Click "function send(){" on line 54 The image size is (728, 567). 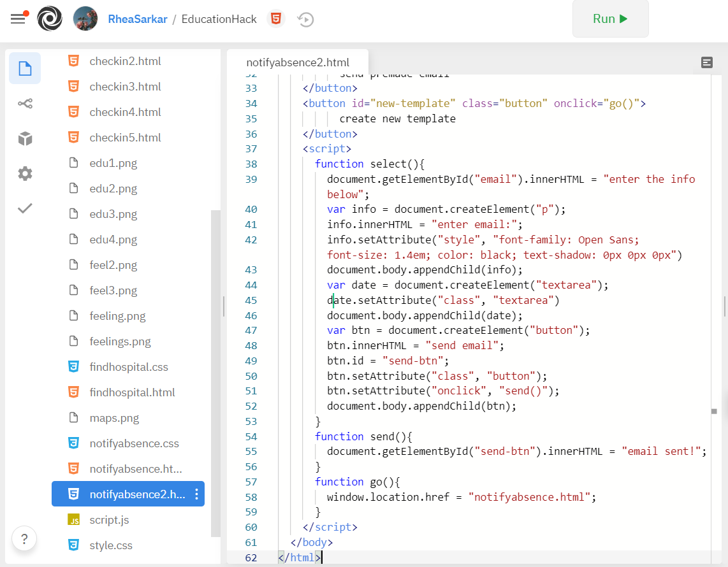(363, 436)
